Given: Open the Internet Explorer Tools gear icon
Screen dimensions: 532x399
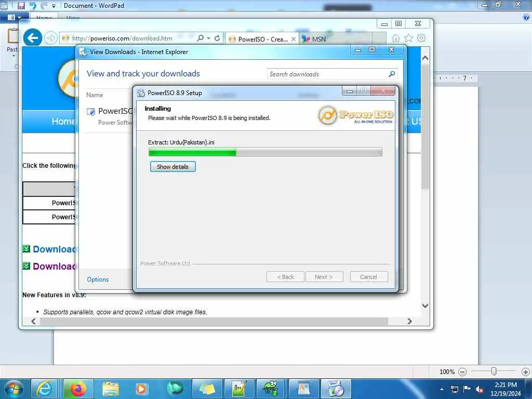Looking at the screenshot, I should point(421,38).
